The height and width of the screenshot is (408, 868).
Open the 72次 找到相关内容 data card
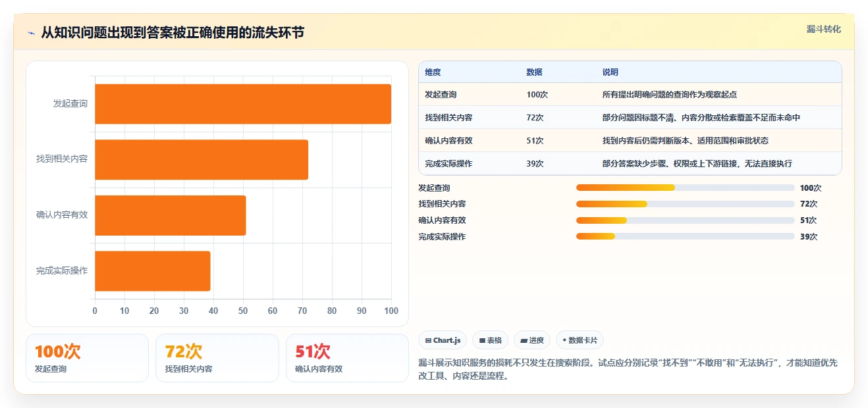coord(217,358)
